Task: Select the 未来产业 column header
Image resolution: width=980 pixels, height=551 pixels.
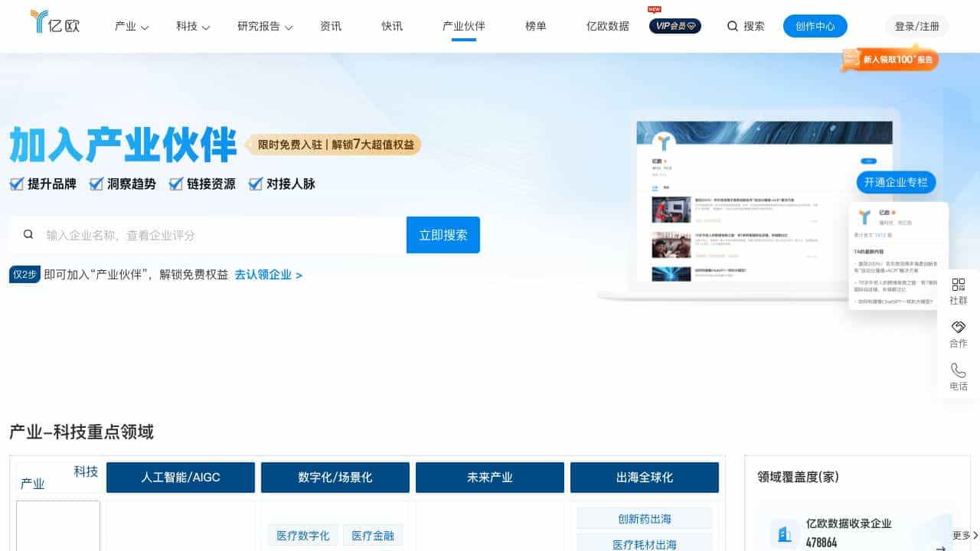Action: pyautogui.click(x=490, y=478)
